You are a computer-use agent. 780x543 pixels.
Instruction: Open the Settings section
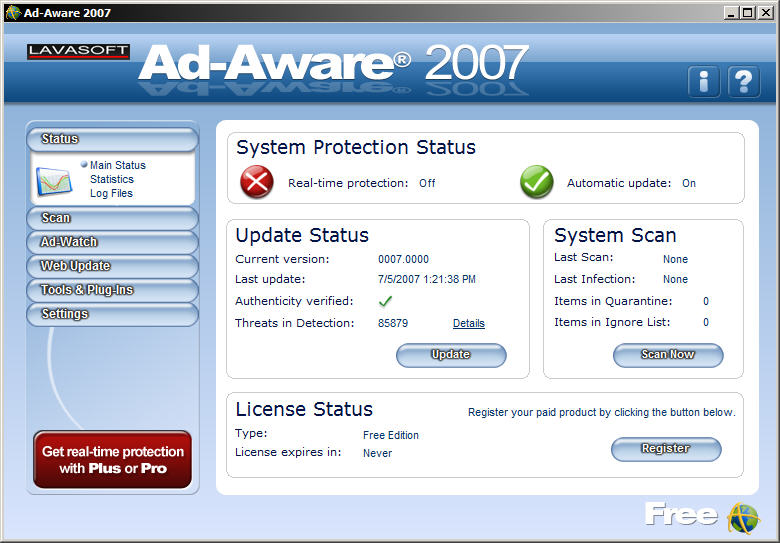(112, 314)
